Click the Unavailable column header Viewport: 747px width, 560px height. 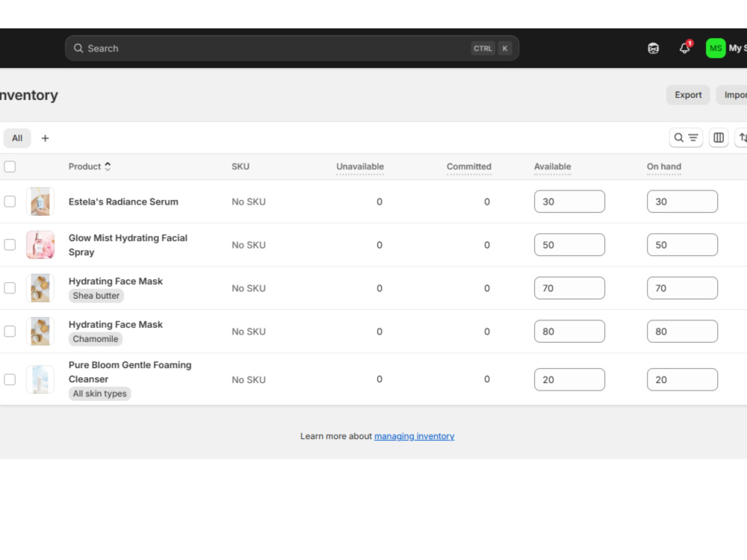[360, 167]
